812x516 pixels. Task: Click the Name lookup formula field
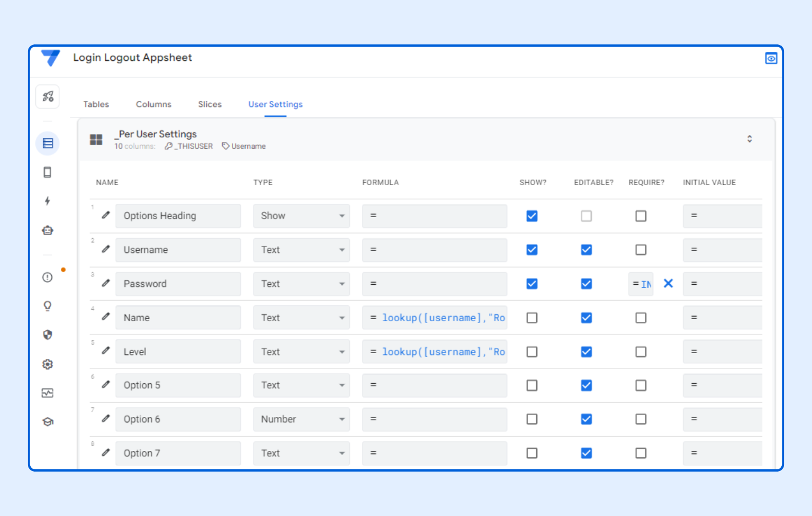435,318
